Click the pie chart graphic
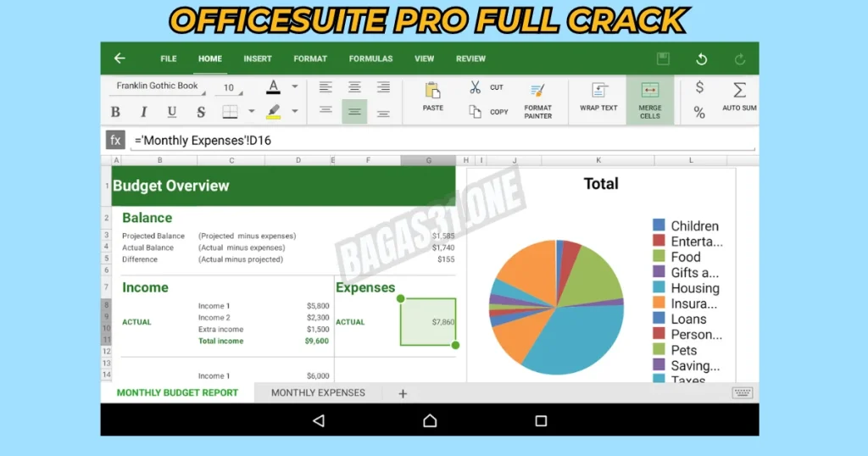 (x=556, y=307)
